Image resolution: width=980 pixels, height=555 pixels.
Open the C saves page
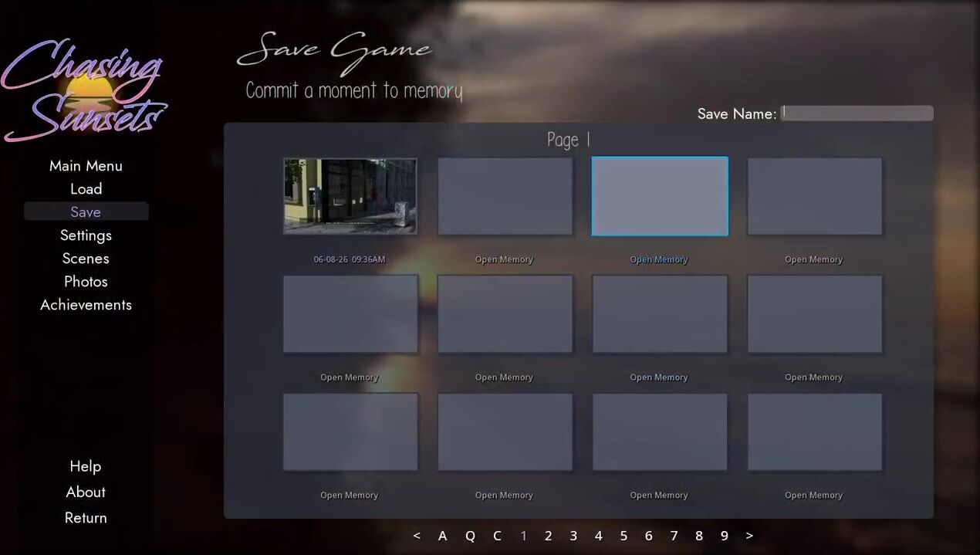tap(497, 536)
